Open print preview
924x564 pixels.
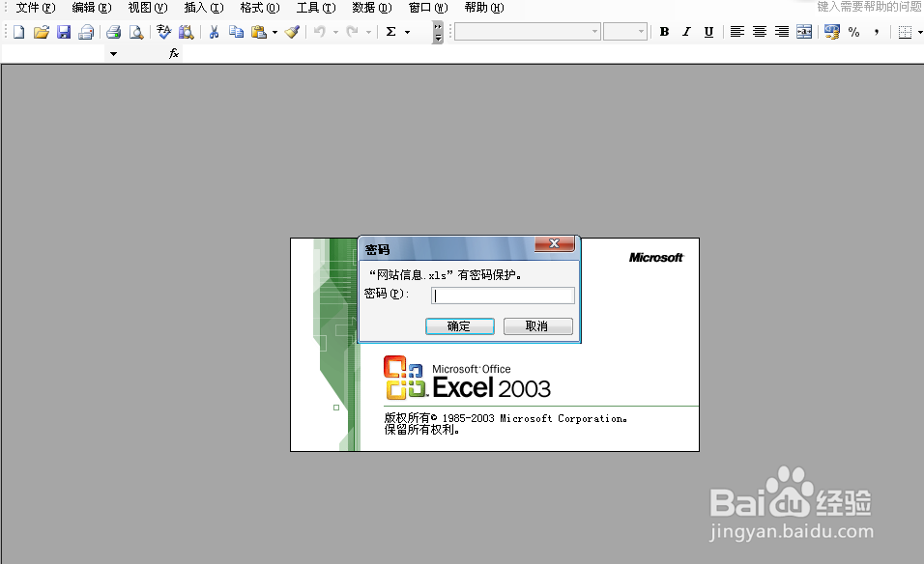(136, 31)
